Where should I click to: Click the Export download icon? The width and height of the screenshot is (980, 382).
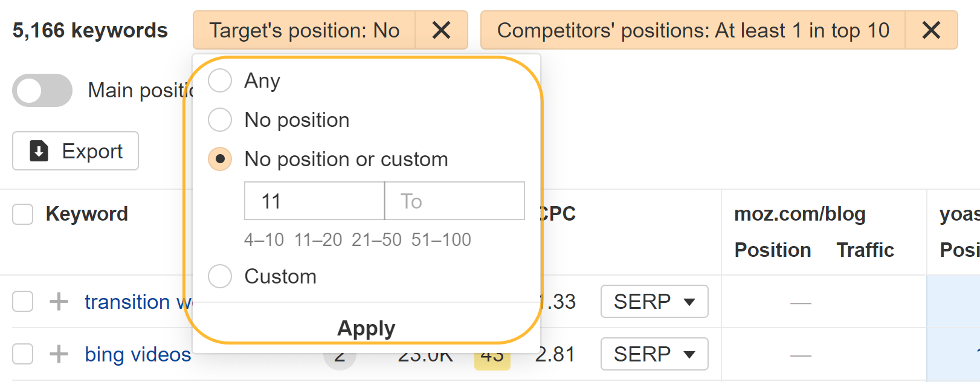tap(39, 151)
